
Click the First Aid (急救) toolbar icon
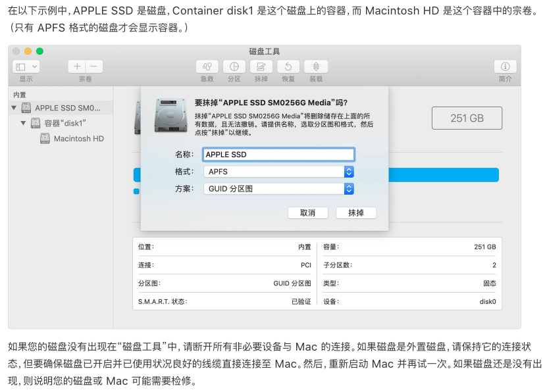[207, 66]
